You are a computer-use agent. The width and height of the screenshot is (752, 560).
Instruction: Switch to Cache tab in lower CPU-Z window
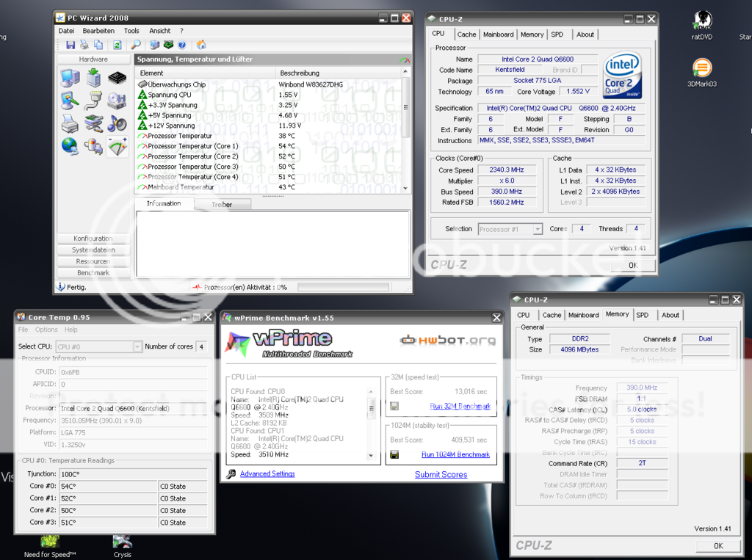click(552, 315)
